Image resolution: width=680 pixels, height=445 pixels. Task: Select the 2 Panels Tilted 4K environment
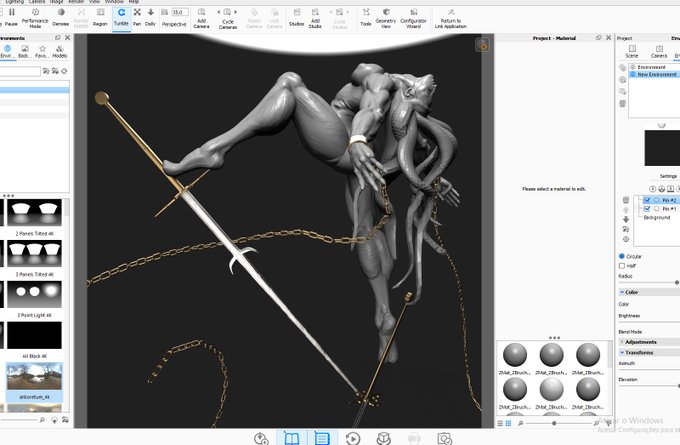(x=34, y=218)
